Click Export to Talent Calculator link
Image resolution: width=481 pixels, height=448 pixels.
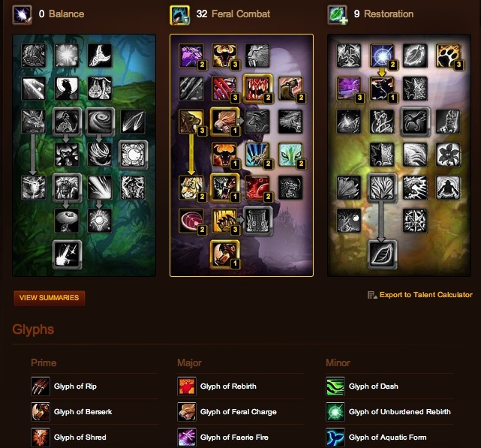coord(425,295)
